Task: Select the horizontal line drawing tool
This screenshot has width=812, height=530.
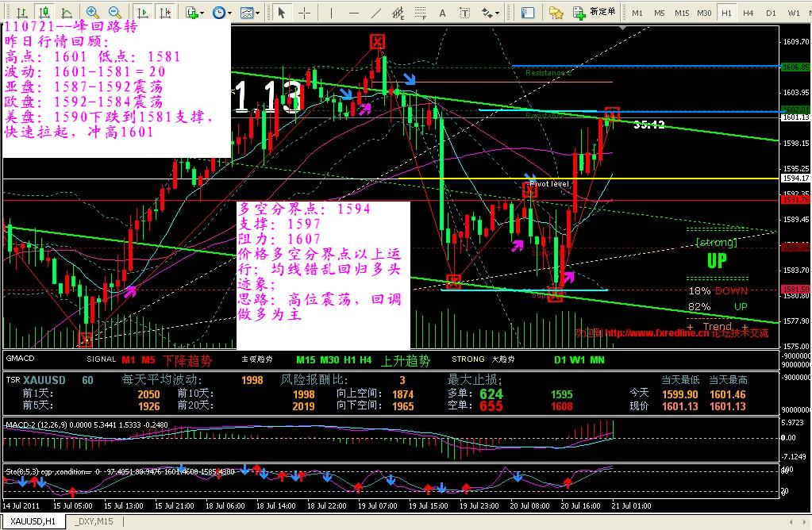Action: pos(354,13)
